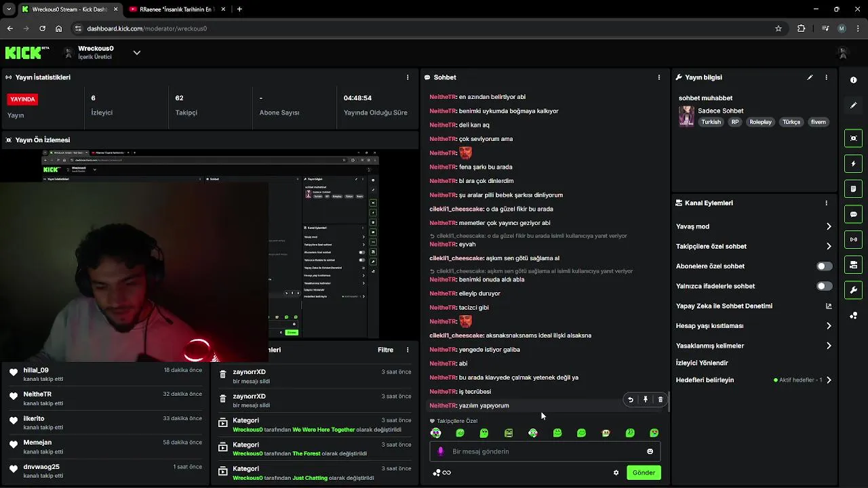This screenshot has width=868, height=488.
Task: Reply to the 'yazılım yapıyorum' message
Action: click(x=631, y=400)
